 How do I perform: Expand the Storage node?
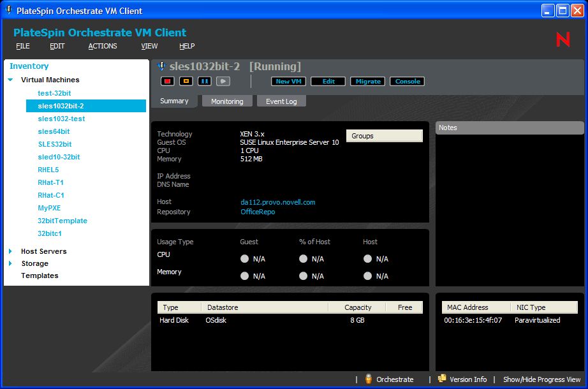click(10, 263)
